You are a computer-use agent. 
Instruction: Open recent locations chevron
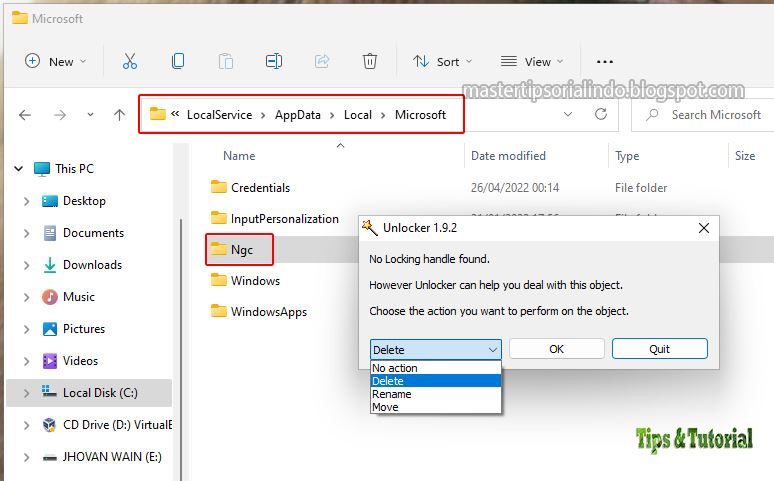(90, 115)
